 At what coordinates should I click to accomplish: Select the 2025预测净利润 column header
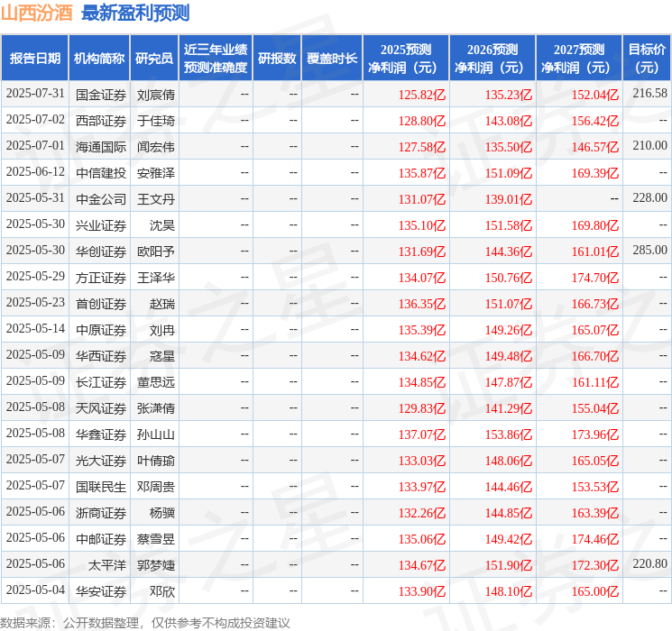[x=405, y=58]
